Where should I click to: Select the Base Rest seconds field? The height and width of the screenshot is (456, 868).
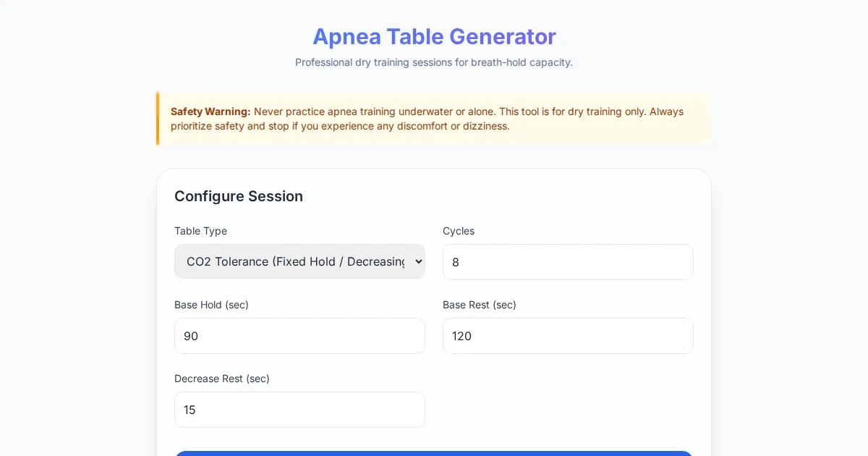coord(568,336)
